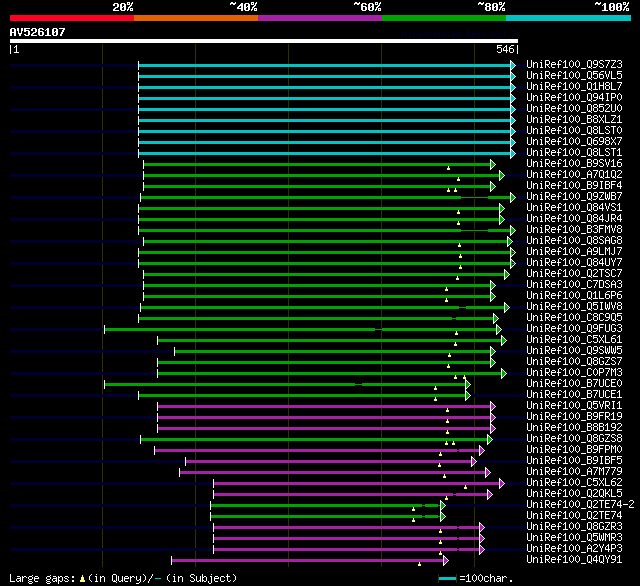640x586 pixels.
Task: Click the purple alignment bar for UniRef100_B8B192
Action: (x=324, y=428)
